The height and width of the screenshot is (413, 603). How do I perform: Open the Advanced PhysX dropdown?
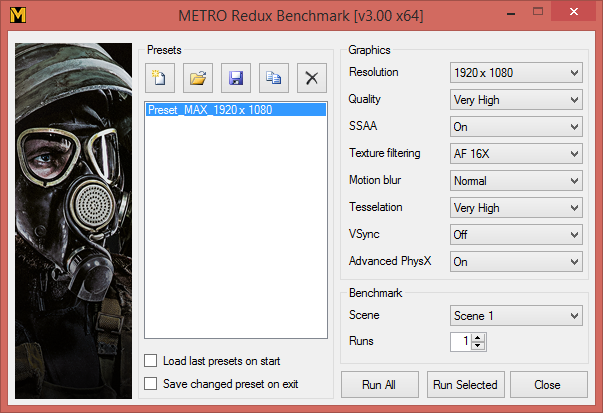[516, 261]
